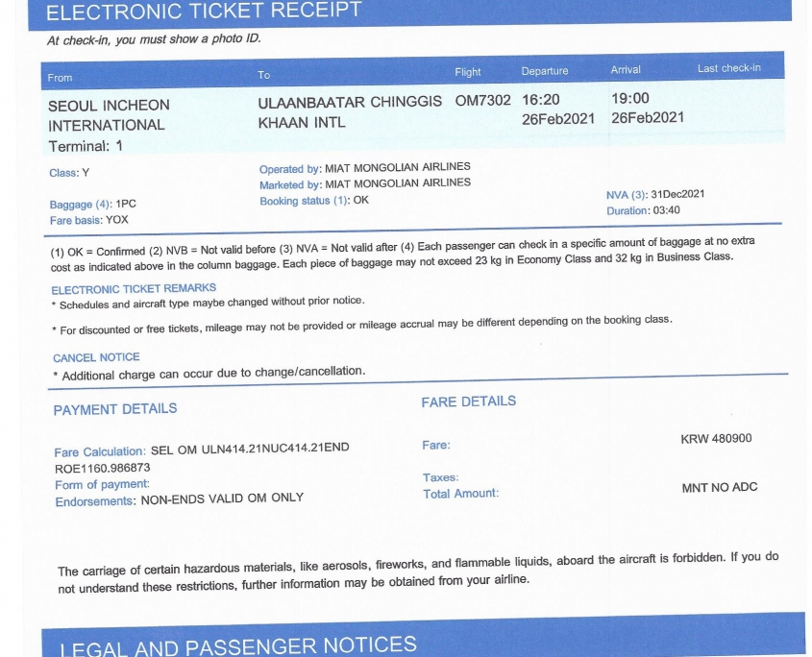Image resolution: width=812 pixels, height=657 pixels.
Task: Click the PAYMENT DETAILS heading
Action: click(x=115, y=409)
